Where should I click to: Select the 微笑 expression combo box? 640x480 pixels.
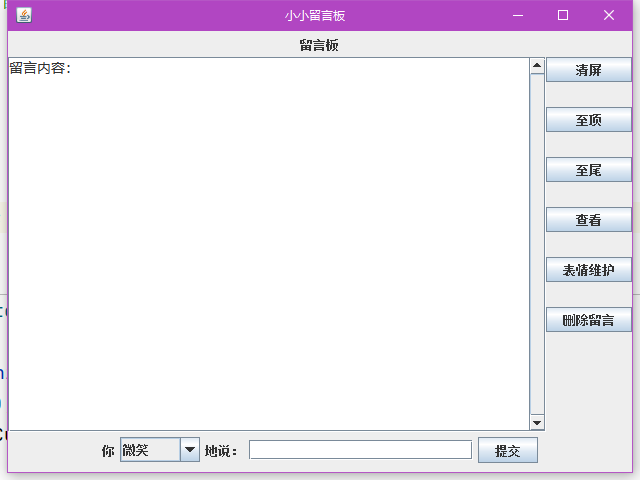pos(150,450)
